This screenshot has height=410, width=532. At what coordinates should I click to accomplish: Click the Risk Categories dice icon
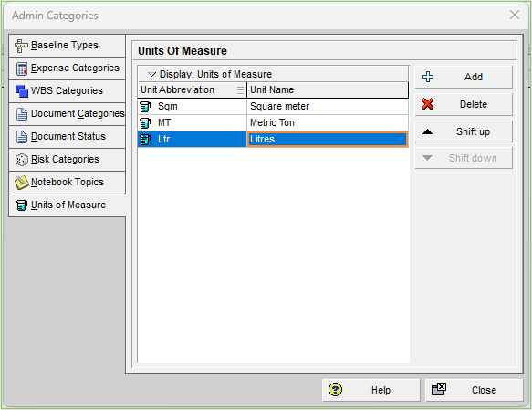22,160
